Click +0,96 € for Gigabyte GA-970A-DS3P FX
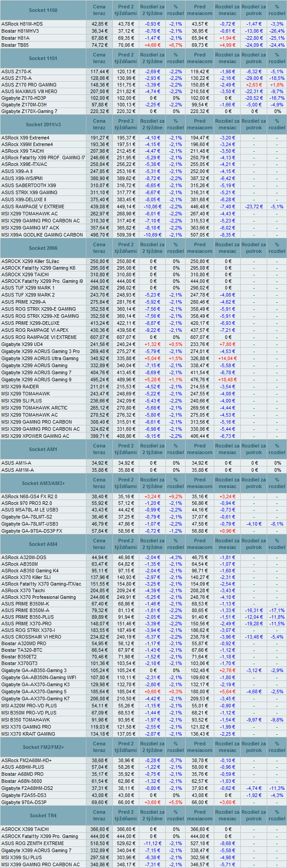Screen dimensions: 287x868 [227, 531]
